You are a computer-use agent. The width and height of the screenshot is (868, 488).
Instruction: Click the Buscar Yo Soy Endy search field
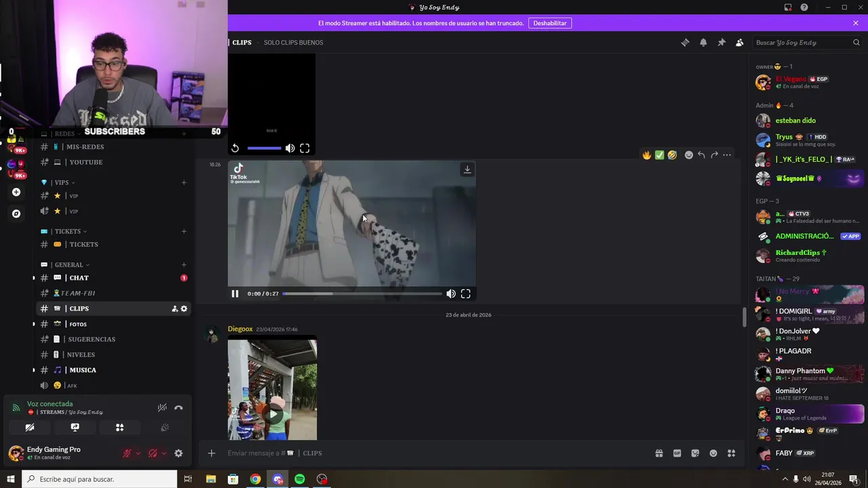(808, 43)
